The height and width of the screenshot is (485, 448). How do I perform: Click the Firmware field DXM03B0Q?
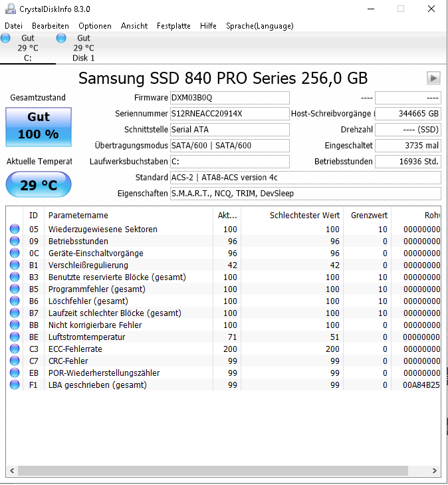(x=229, y=98)
